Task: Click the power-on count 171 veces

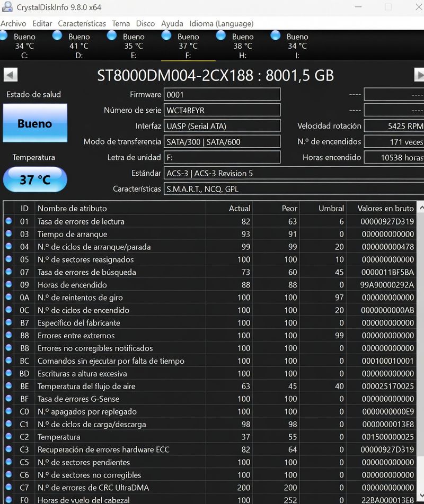Action: point(394,142)
